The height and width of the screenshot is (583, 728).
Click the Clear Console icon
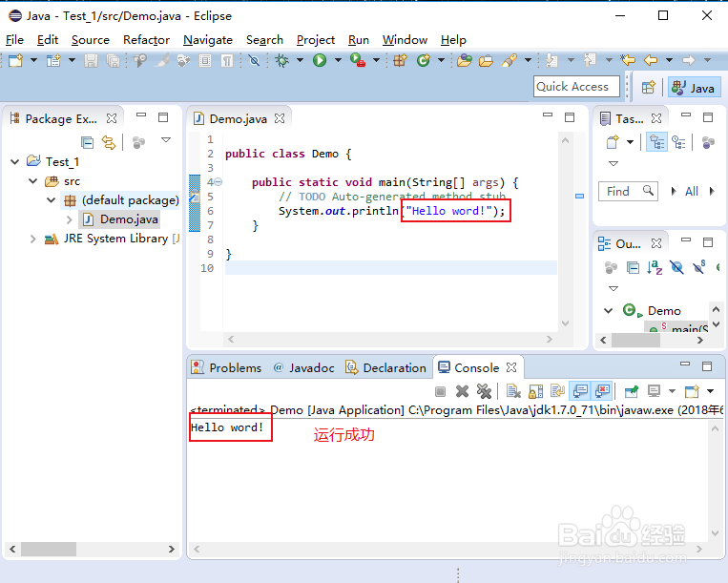coord(513,391)
